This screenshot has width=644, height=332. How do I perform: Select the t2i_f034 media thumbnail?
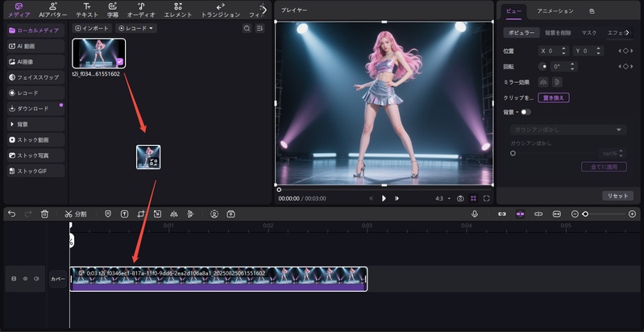point(99,53)
